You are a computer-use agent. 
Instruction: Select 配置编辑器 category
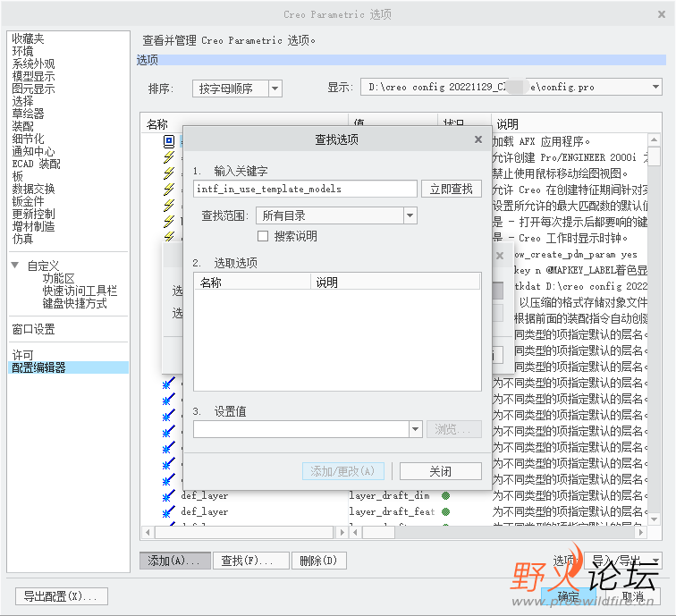tap(68, 367)
